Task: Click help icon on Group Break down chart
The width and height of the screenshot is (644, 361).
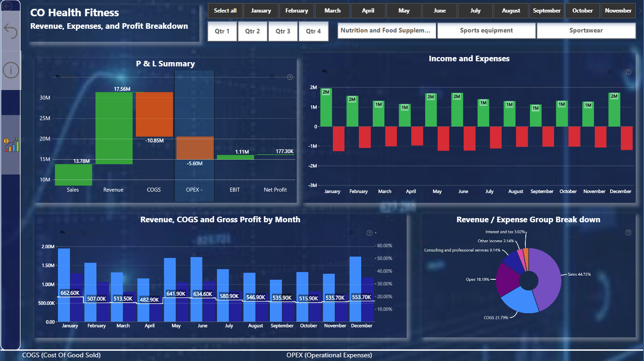Action: click(x=629, y=232)
